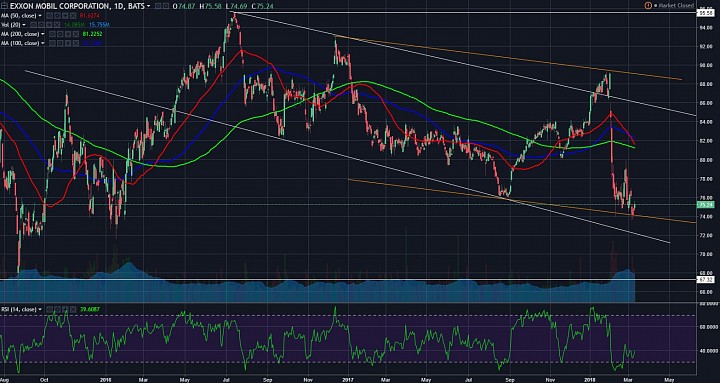The height and width of the screenshot is (383, 720).
Task: Open the RSI (14, close) dropdown arrow
Action: (x=43, y=310)
